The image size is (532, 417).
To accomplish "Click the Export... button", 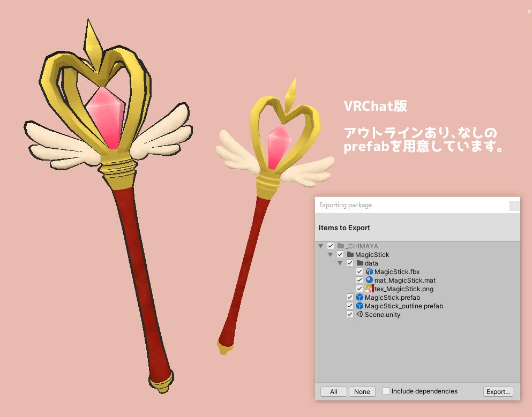I will [x=498, y=391].
